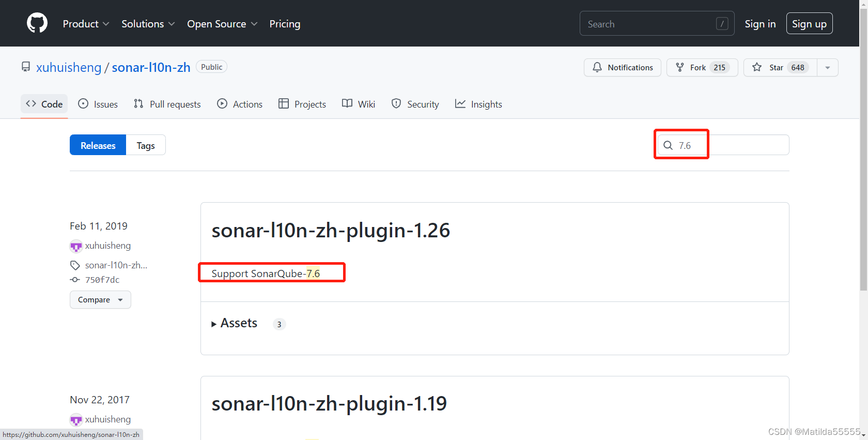The height and width of the screenshot is (440, 868).
Task: Focus the top GitHub search box
Action: pyautogui.click(x=657, y=24)
